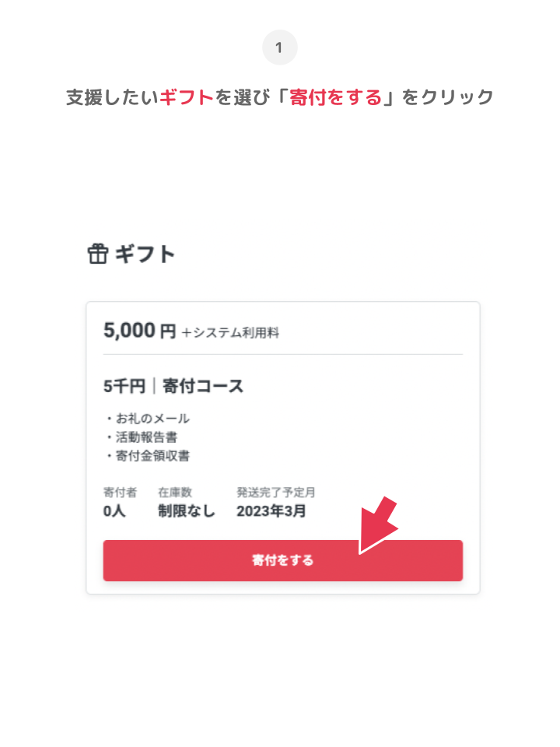Image resolution: width=560 pixels, height=747 pixels.
Task: Click the 発送完了予定月 label
Action: click(276, 493)
